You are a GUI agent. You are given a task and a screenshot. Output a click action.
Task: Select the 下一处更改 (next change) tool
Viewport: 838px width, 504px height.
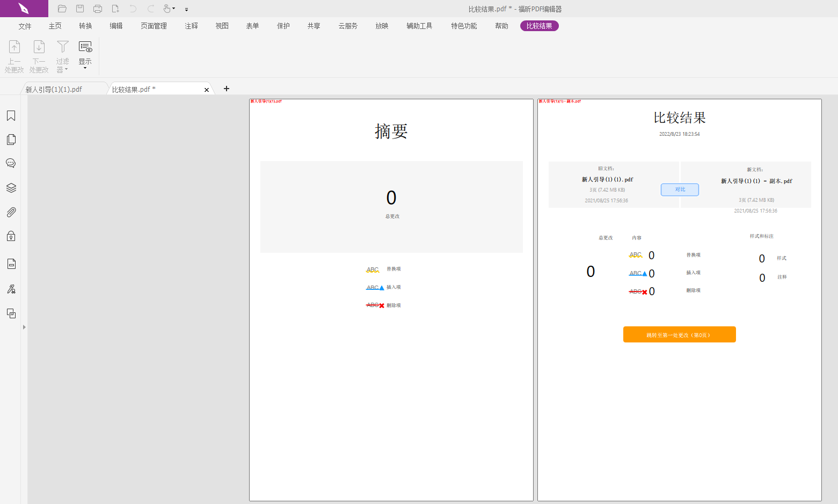[x=38, y=54]
